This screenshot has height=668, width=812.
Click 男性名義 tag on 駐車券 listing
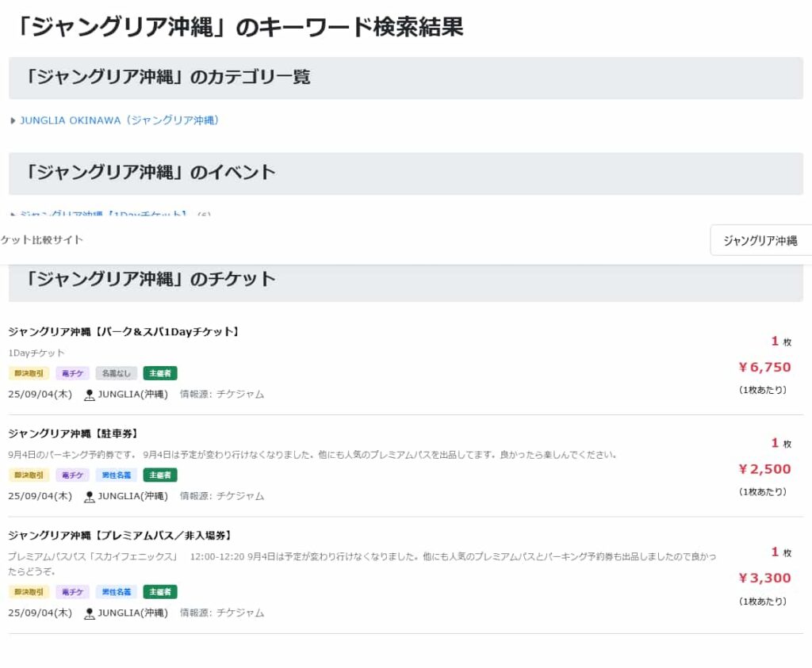click(x=117, y=475)
